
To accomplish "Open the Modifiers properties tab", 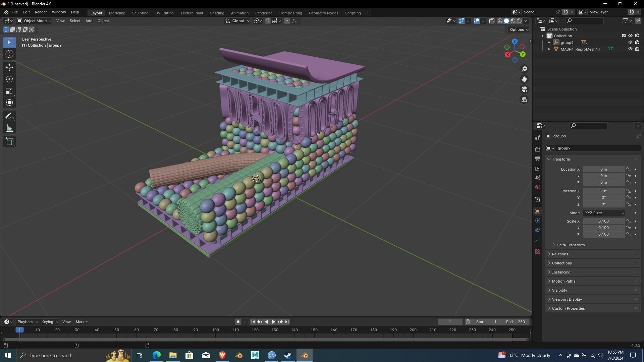I will tap(538, 137).
